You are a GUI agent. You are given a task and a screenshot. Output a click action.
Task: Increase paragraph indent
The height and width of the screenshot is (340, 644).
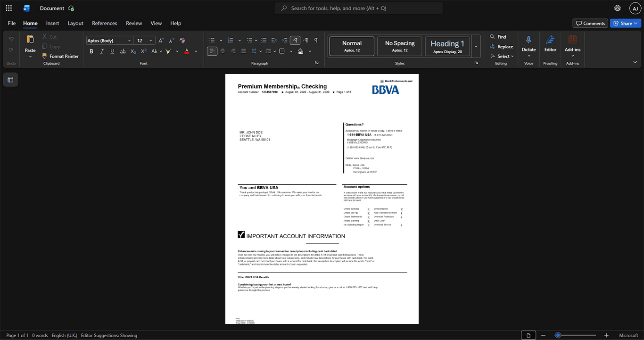point(285,41)
